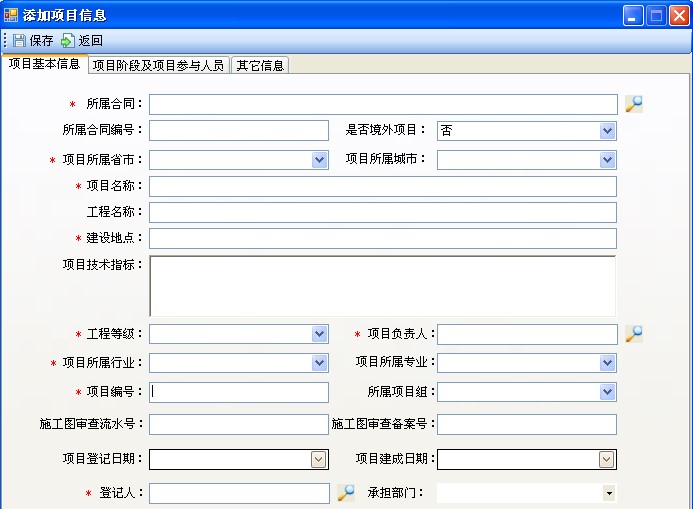The width and height of the screenshot is (693, 509).
Task: Click the 建设地点 input field
Action: click(x=382, y=238)
